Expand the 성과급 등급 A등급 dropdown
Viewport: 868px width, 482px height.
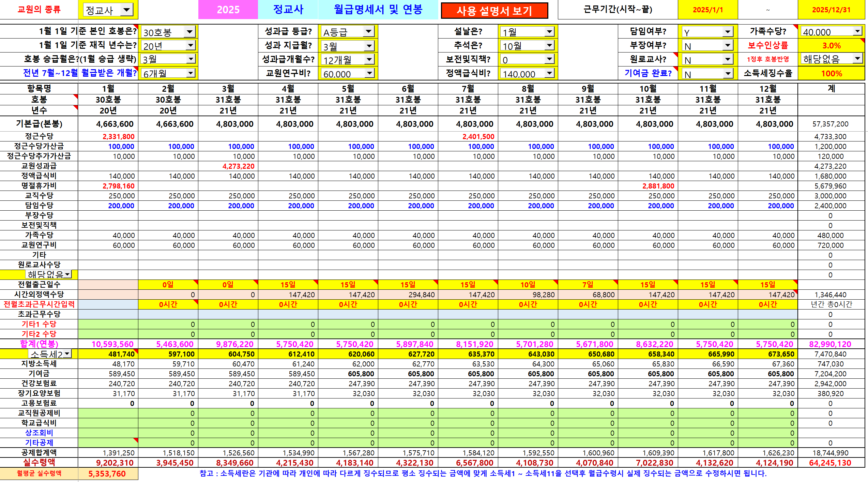[x=368, y=32]
